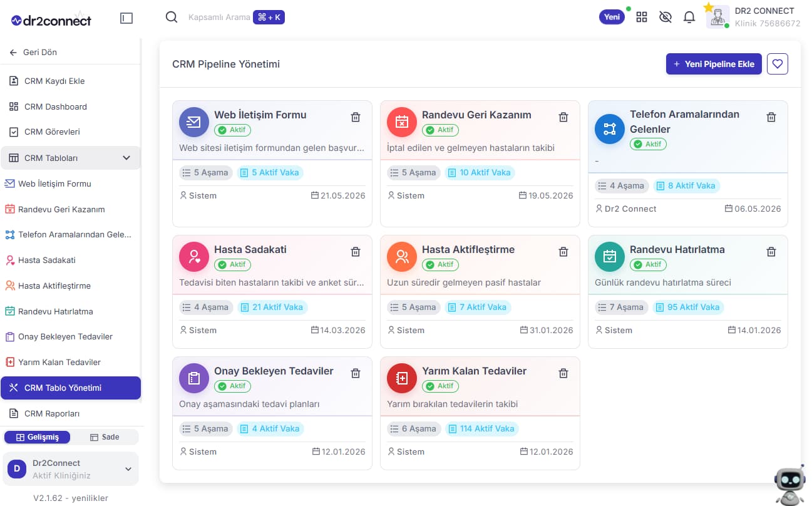Delete the Web İletişim Formu pipeline
This screenshot has height=506, width=812.
point(356,117)
